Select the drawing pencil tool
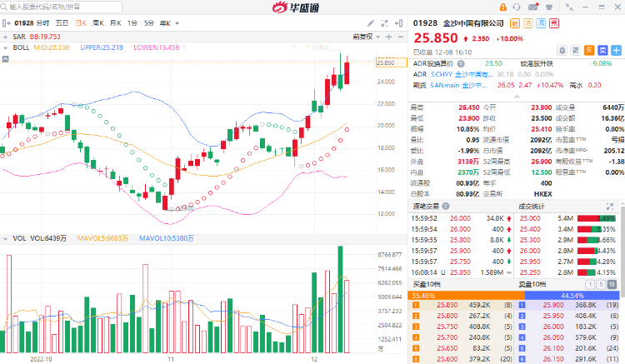 (x=371, y=23)
